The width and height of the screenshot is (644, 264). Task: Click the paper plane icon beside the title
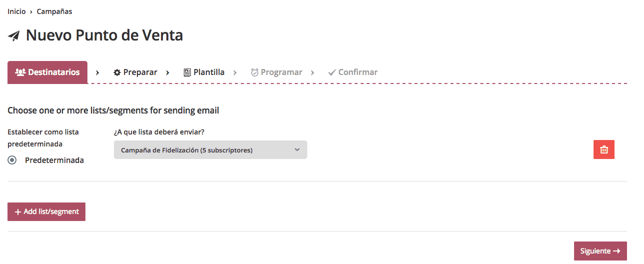(x=14, y=36)
